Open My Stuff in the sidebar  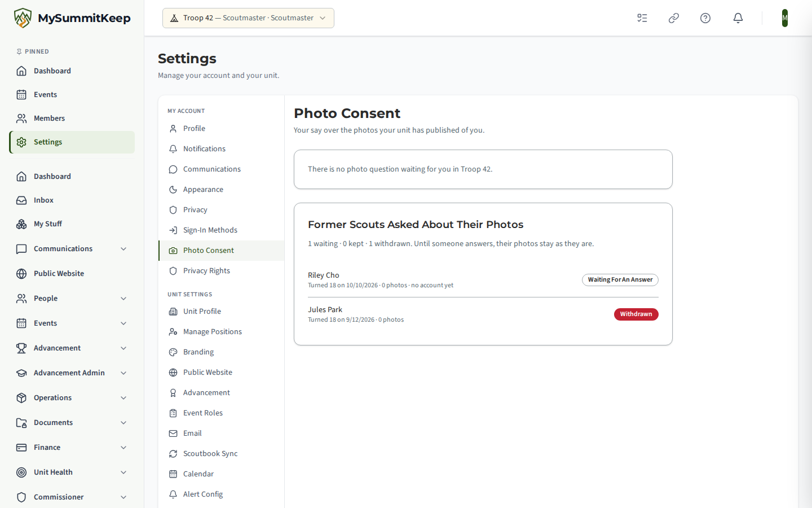pyautogui.click(x=72, y=224)
